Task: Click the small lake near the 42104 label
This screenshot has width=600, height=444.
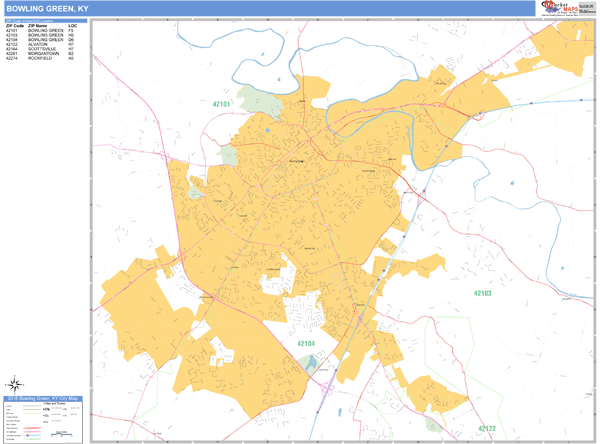Action: (311, 363)
